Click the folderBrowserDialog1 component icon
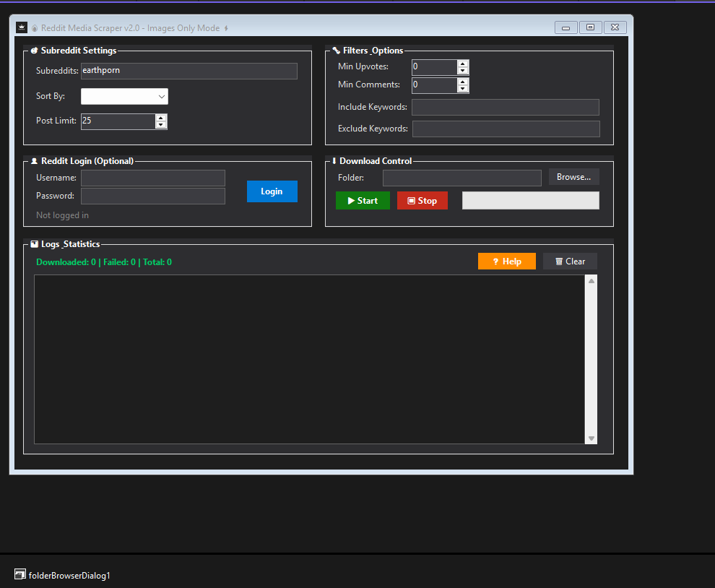Viewport: 715px width, 588px height. (x=20, y=574)
